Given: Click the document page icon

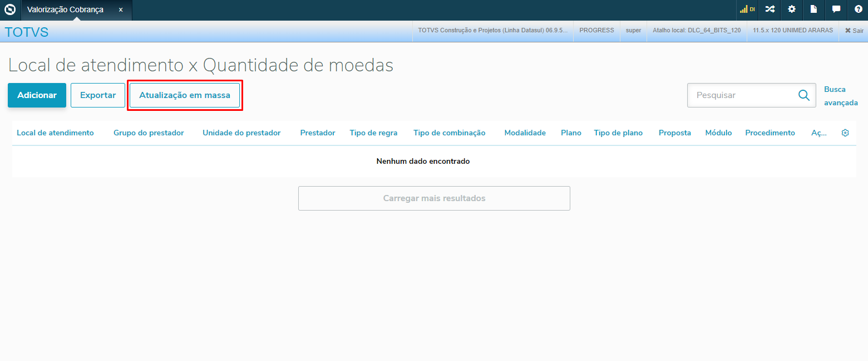Looking at the screenshot, I should click(813, 9).
